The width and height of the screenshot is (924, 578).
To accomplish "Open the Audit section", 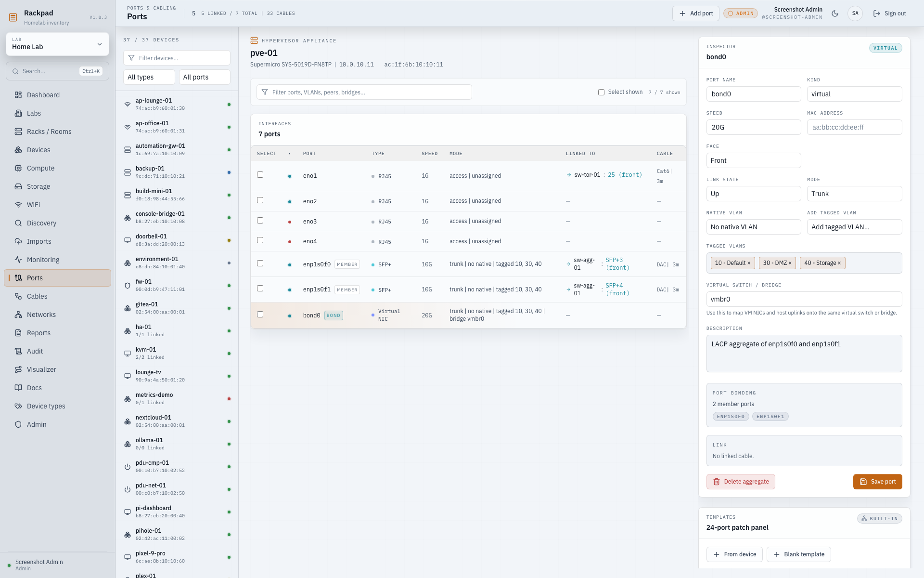I will click(57, 351).
